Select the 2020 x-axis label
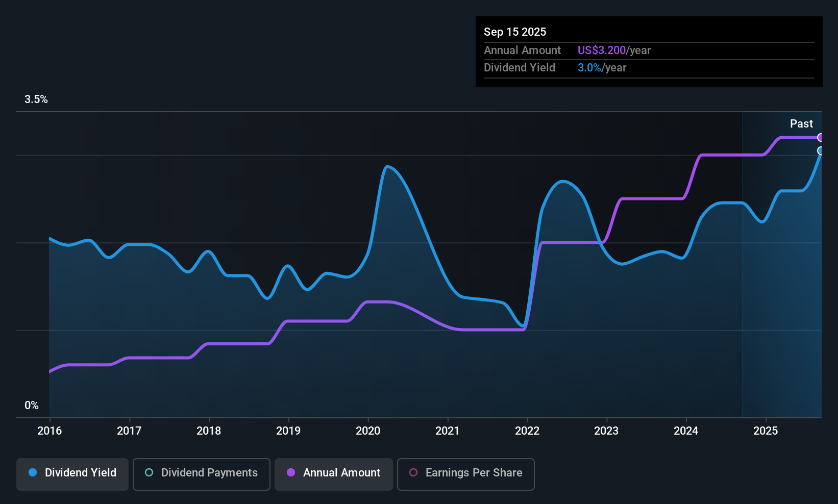The width and height of the screenshot is (838, 504). 368,431
